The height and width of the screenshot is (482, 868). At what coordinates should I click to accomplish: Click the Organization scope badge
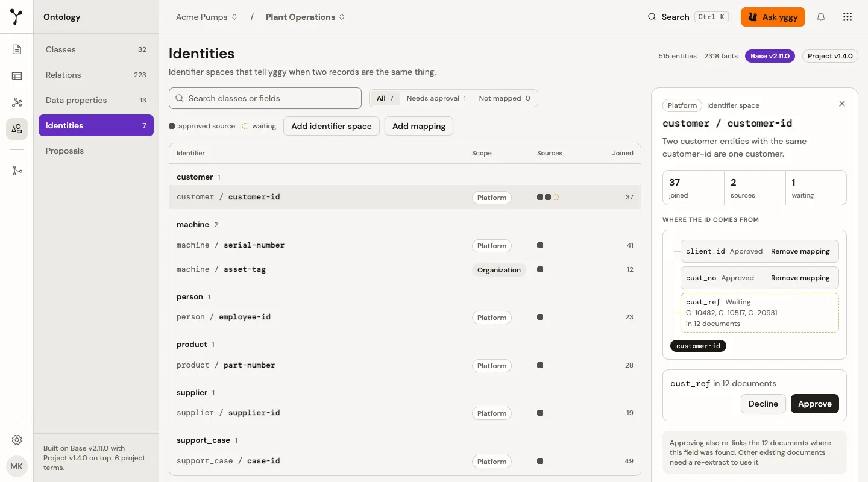tap(499, 270)
